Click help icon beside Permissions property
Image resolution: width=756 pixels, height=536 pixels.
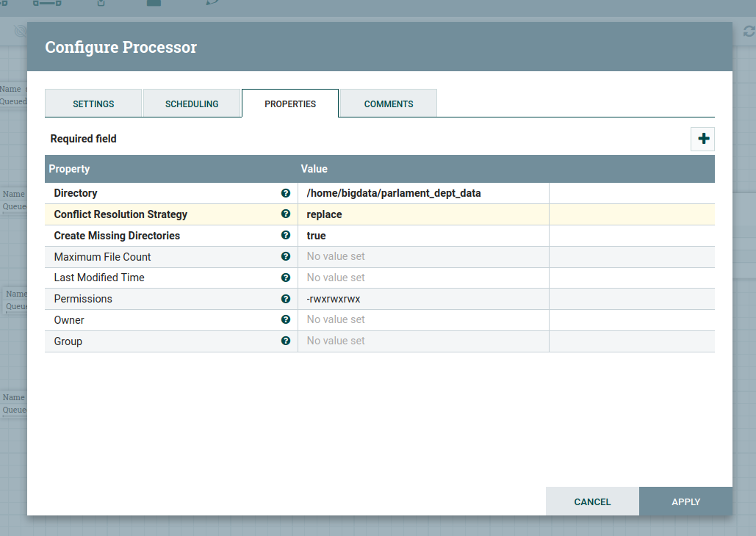286,299
